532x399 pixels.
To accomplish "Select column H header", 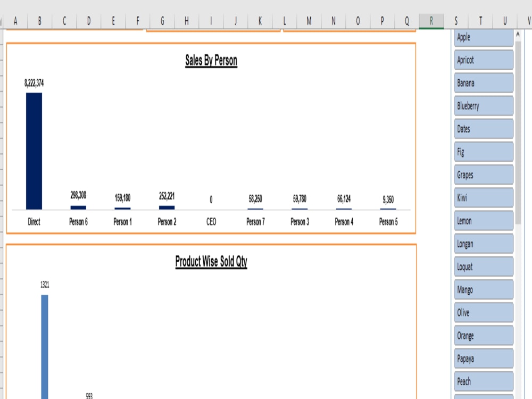I will coord(187,21).
